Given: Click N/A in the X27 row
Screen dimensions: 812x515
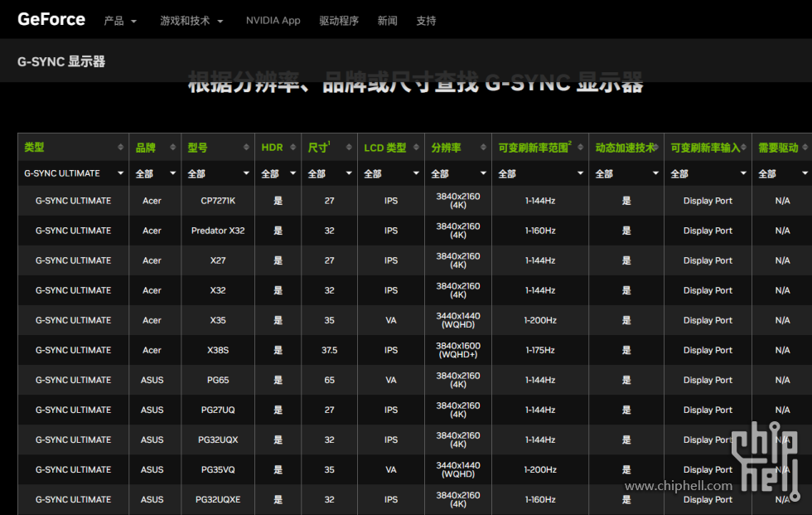Looking at the screenshot, I should (x=782, y=260).
